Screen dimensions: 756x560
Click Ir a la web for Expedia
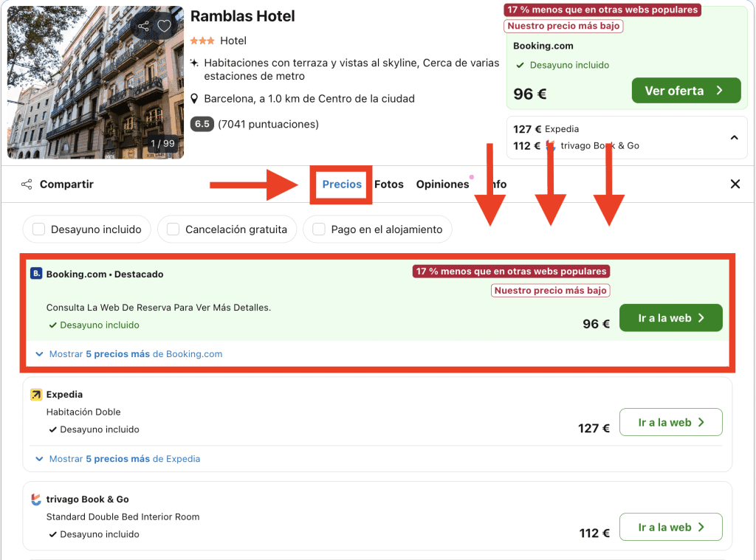tap(670, 423)
